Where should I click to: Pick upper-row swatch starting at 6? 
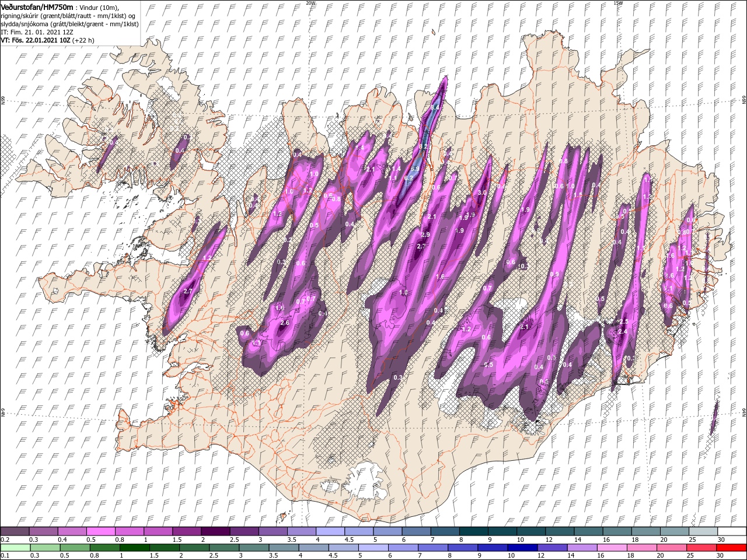[417, 531]
